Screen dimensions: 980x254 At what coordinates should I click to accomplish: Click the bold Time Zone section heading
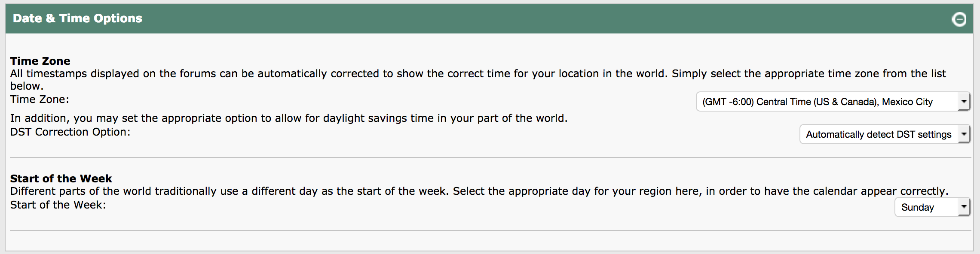point(40,61)
